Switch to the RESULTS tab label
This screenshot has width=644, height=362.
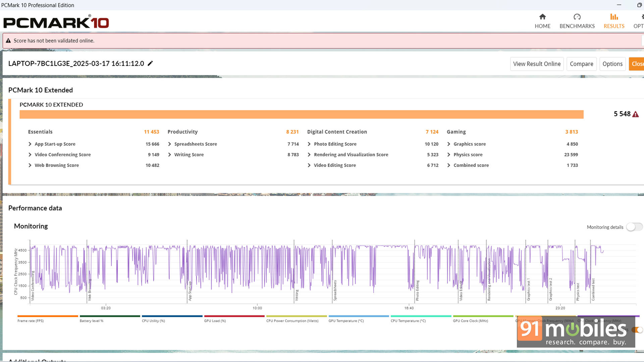(614, 26)
